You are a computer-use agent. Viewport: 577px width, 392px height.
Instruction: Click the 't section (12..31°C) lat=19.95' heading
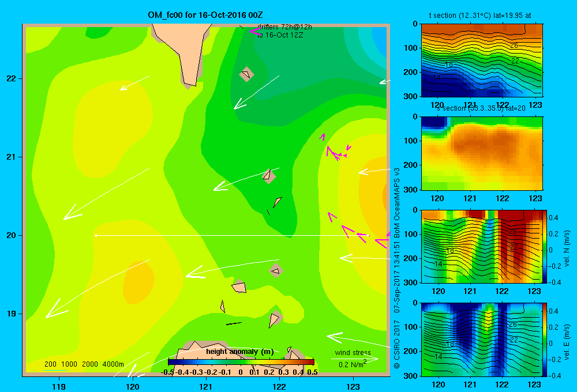pyautogui.click(x=480, y=16)
